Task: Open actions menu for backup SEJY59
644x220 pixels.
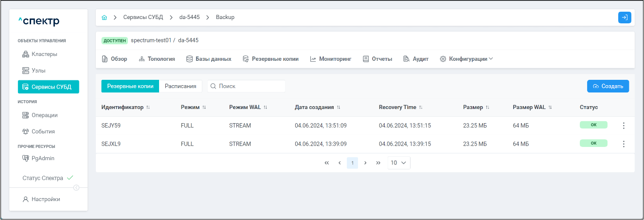Action: coord(624,126)
